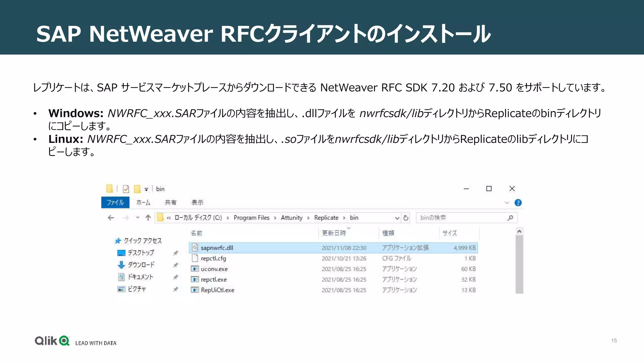Click the RepUiCtl.exe application icon
Viewport: 644px width, 362px height.
click(x=195, y=290)
